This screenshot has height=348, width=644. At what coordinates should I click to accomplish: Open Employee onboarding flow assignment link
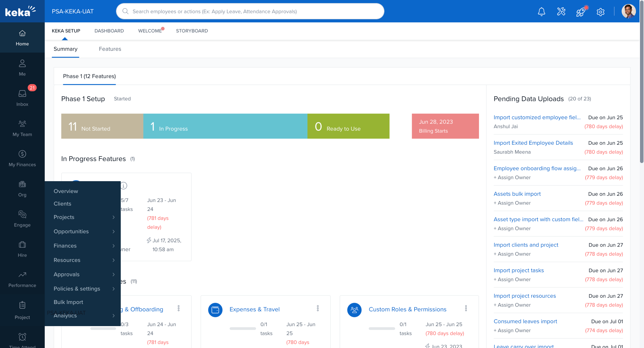(537, 168)
